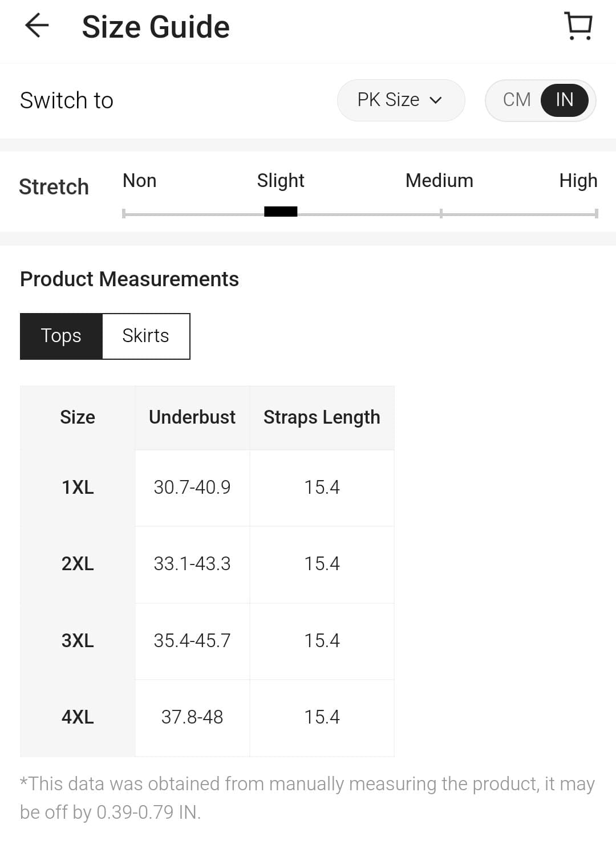Click the Medium stretch label
The image size is (616, 845).
coord(439,181)
